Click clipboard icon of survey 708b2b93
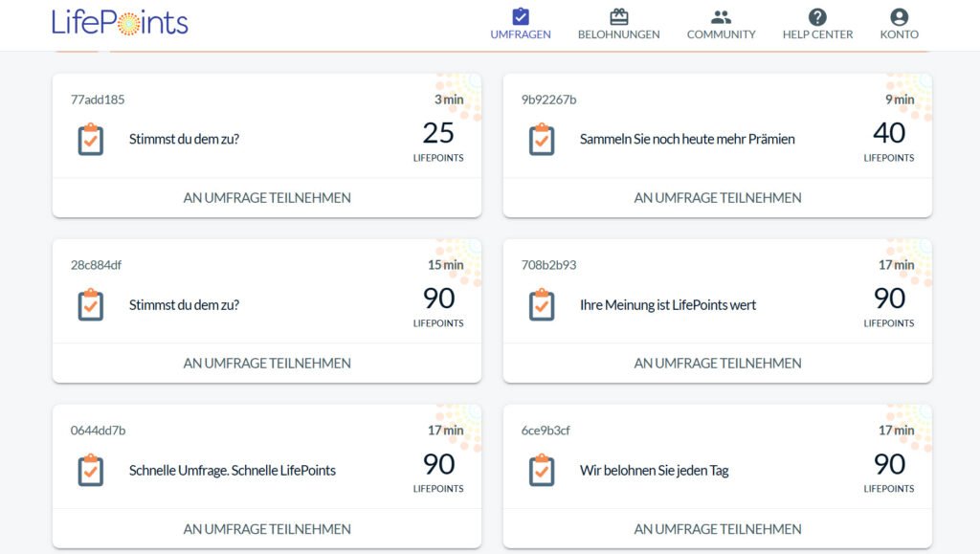Image resolution: width=980 pixels, height=554 pixels. pos(542,305)
